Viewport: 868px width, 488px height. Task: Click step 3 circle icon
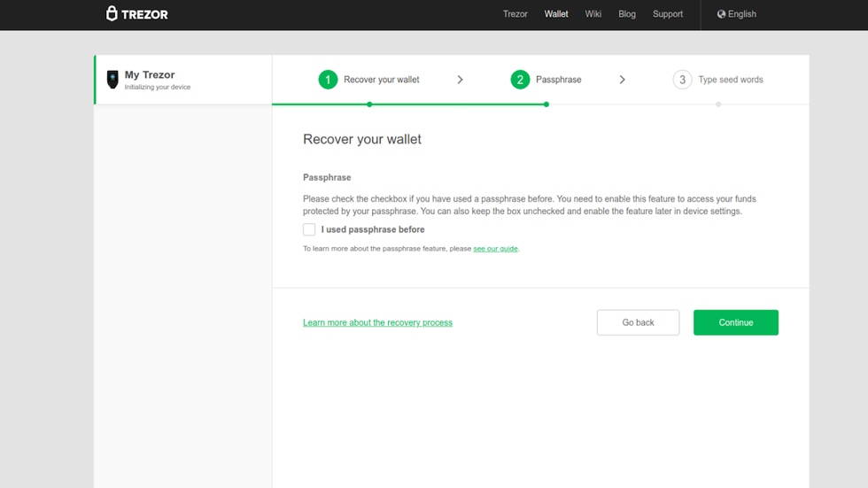click(x=682, y=80)
